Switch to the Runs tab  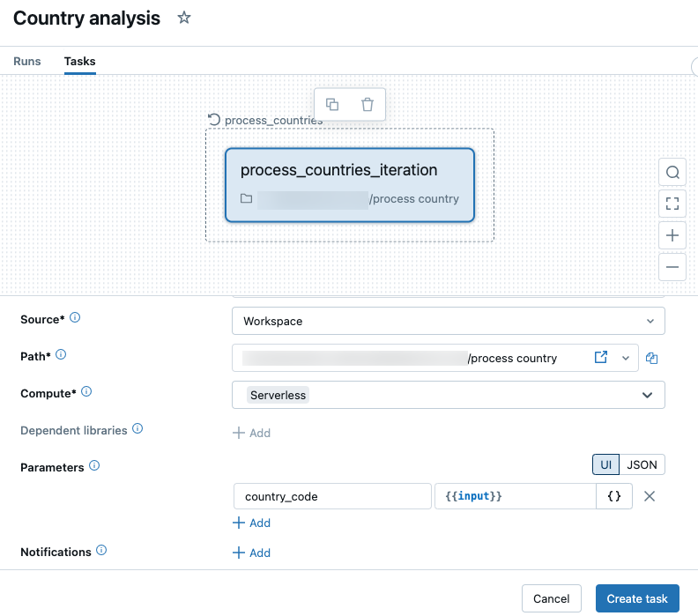tap(27, 62)
